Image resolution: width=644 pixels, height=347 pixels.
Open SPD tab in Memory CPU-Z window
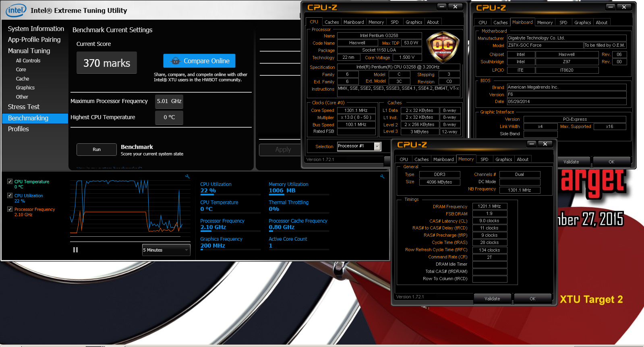coord(485,159)
